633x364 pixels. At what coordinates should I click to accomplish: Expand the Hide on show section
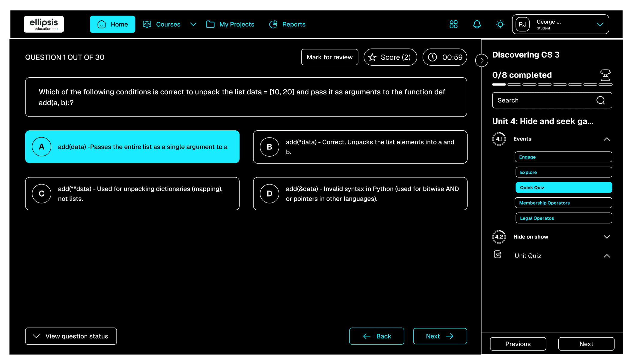point(607,237)
